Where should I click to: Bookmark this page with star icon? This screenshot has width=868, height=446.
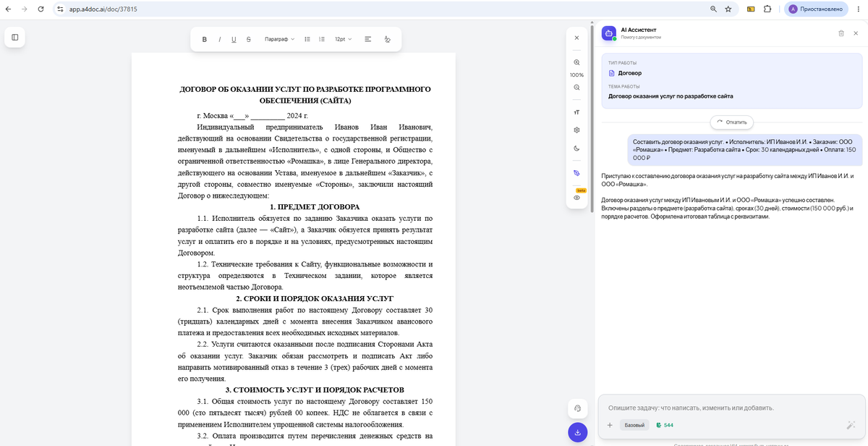728,9
